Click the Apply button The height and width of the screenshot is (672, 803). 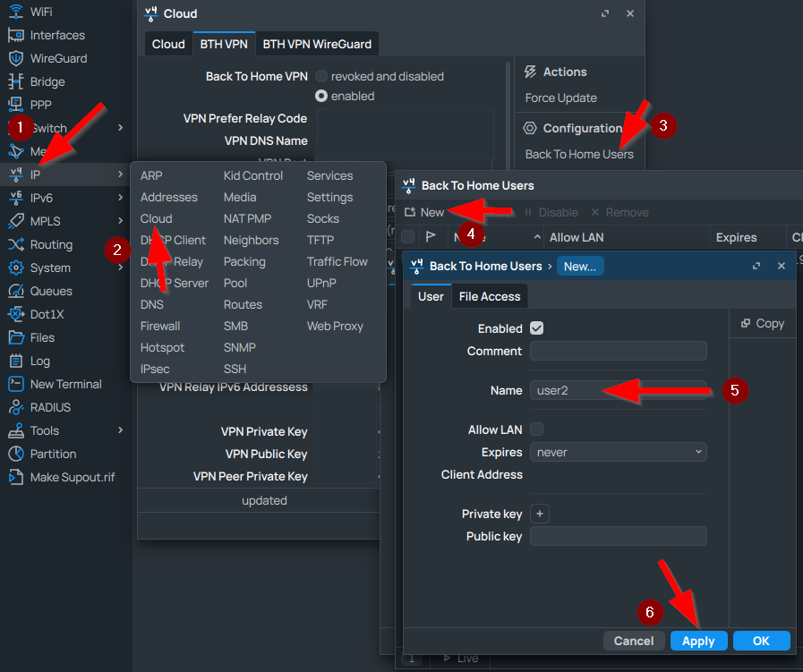point(698,641)
